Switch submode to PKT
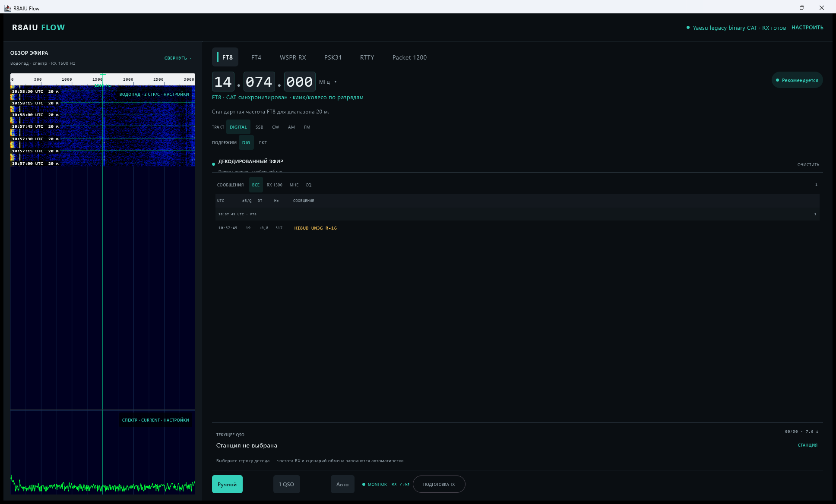836x504 pixels. pyautogui.click(x=263, y=143)
